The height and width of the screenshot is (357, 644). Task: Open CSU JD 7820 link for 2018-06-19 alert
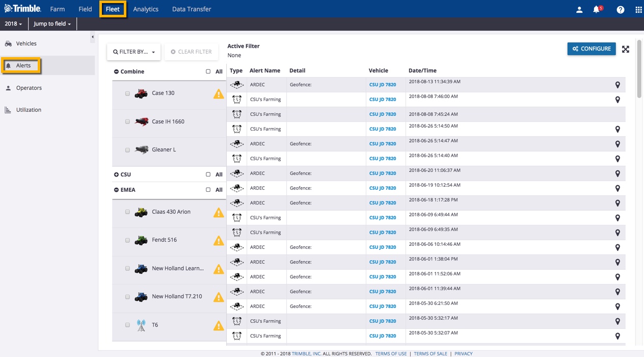[x=383, y=189]
